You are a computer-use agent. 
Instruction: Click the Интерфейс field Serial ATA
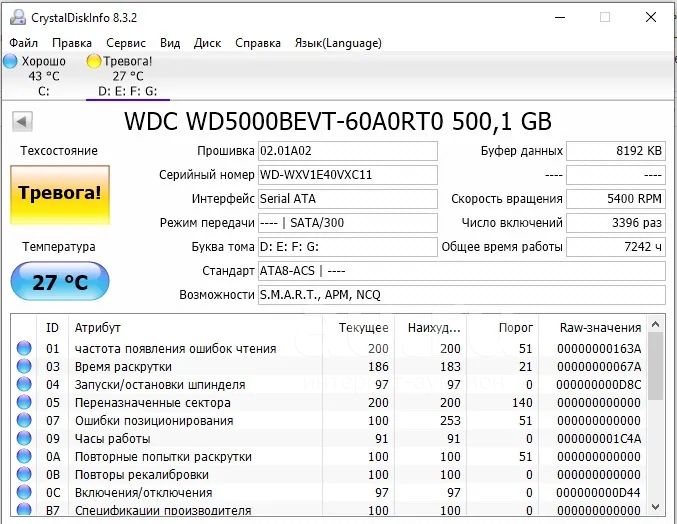point(348,199)
